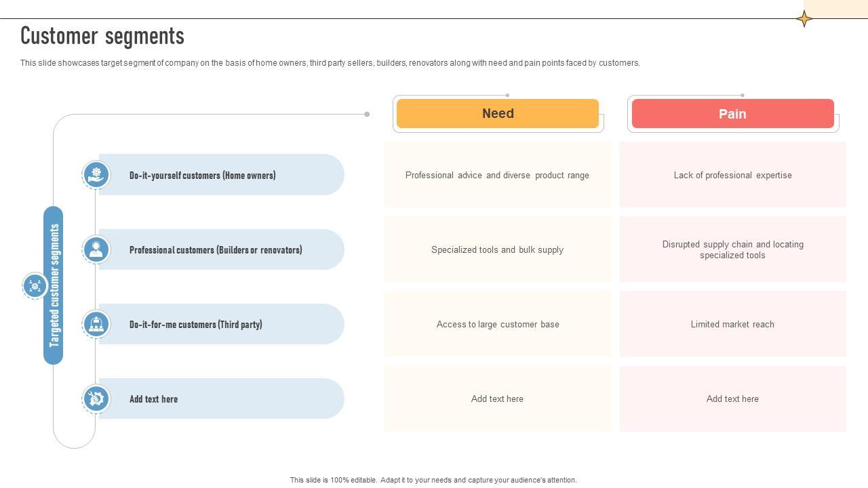
Task: Click the four-pointed star icon at top right
Action: click(x=804, y=19)
